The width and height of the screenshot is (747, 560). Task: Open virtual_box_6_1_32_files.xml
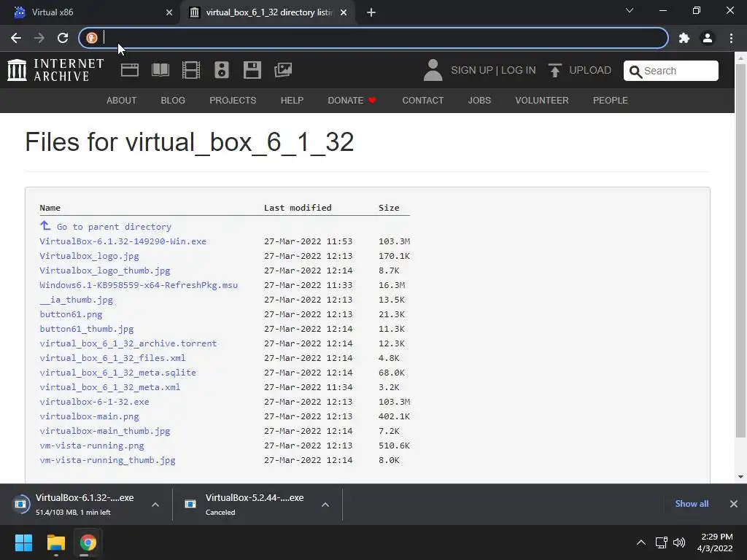[x=112, y=358]
